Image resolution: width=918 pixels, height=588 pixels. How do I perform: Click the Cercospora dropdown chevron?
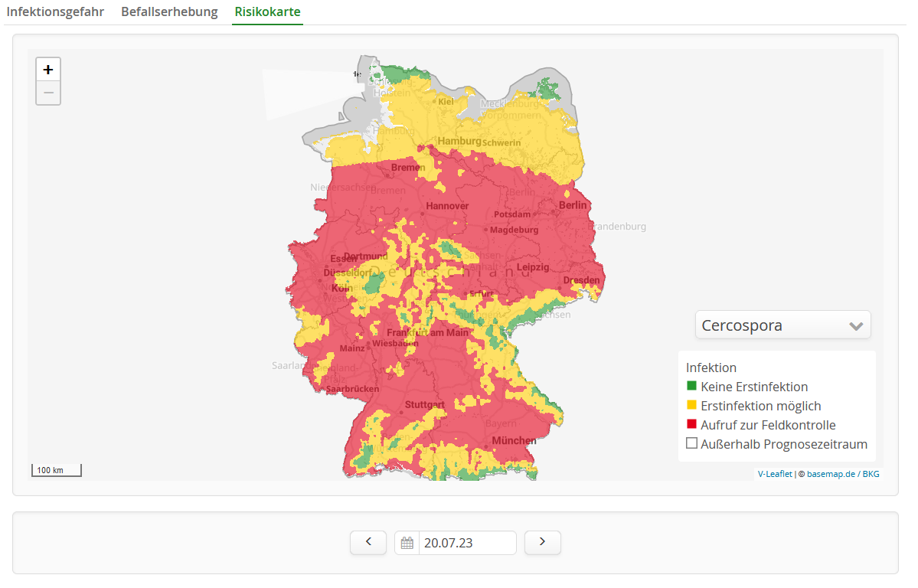(x=856, y=325)
